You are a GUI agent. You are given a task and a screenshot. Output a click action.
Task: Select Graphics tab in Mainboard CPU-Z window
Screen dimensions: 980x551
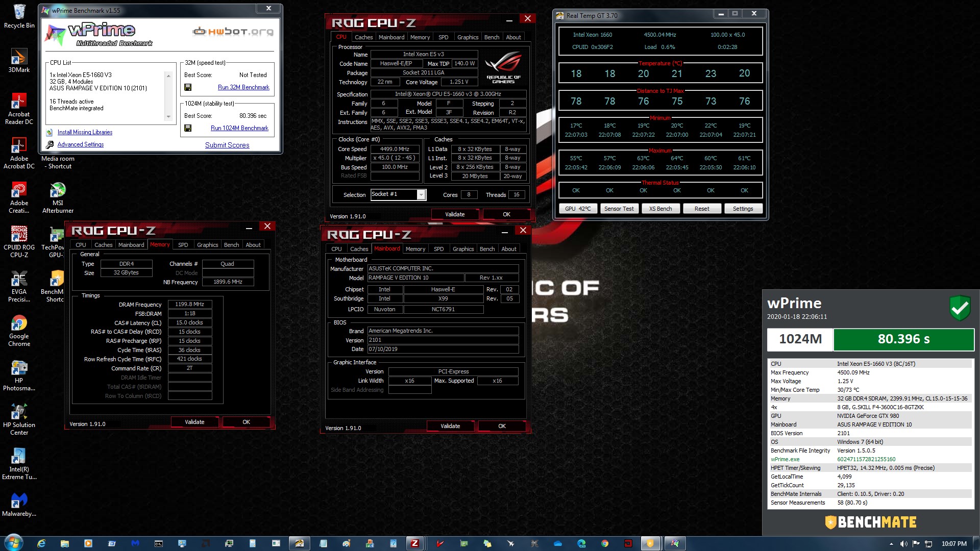point(463,249)
